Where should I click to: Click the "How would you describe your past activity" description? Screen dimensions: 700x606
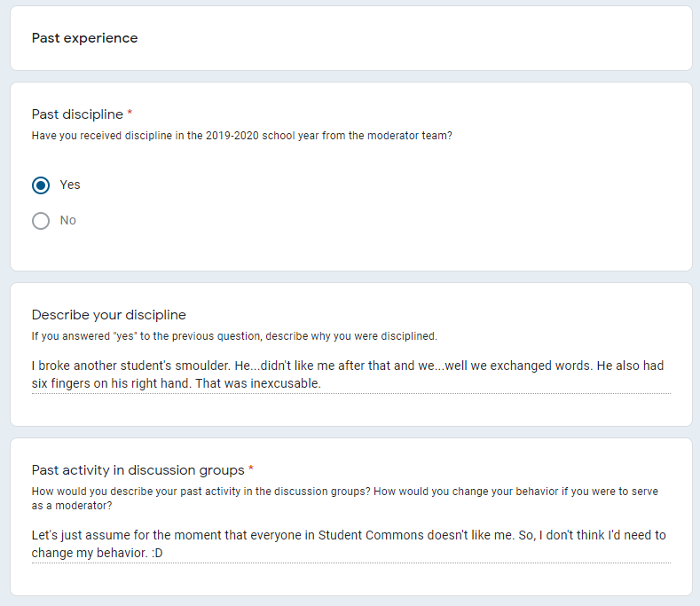coord(344,499)
